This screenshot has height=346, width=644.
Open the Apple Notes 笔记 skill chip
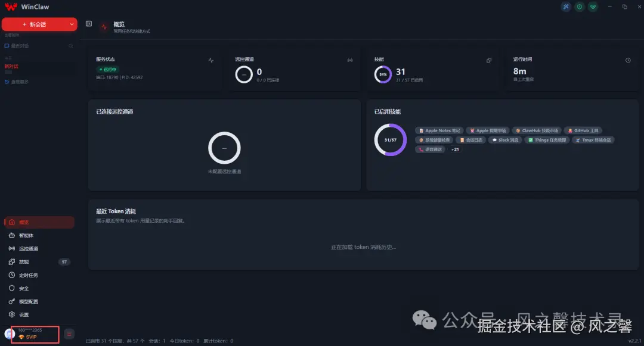tap(439, 130)
